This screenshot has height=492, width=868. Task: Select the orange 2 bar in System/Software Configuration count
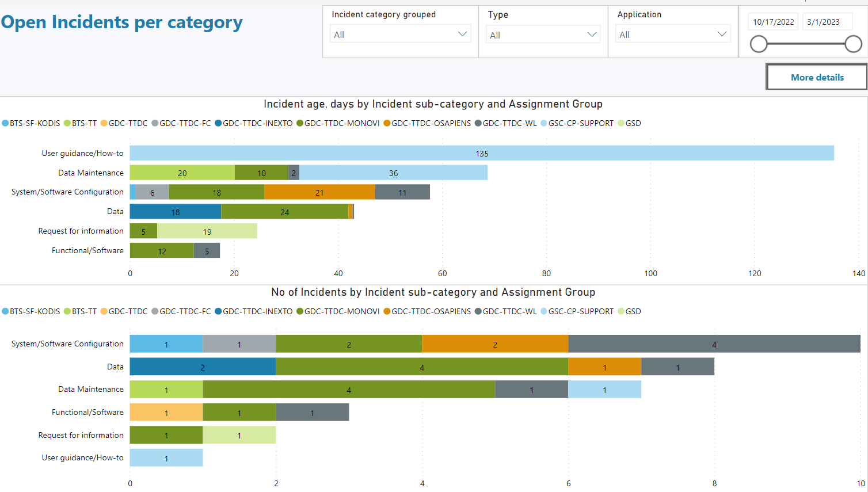[x=495, y=344]
